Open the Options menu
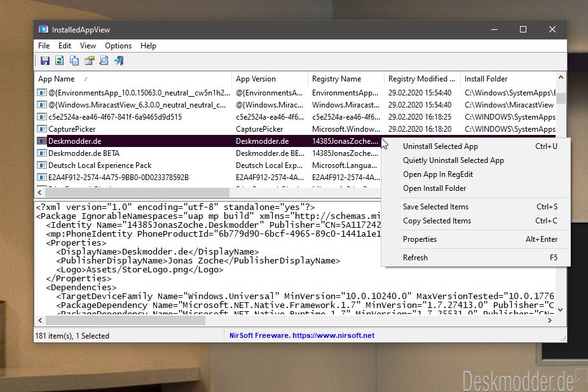Screen dimensions: 588x392 (118, 46)
